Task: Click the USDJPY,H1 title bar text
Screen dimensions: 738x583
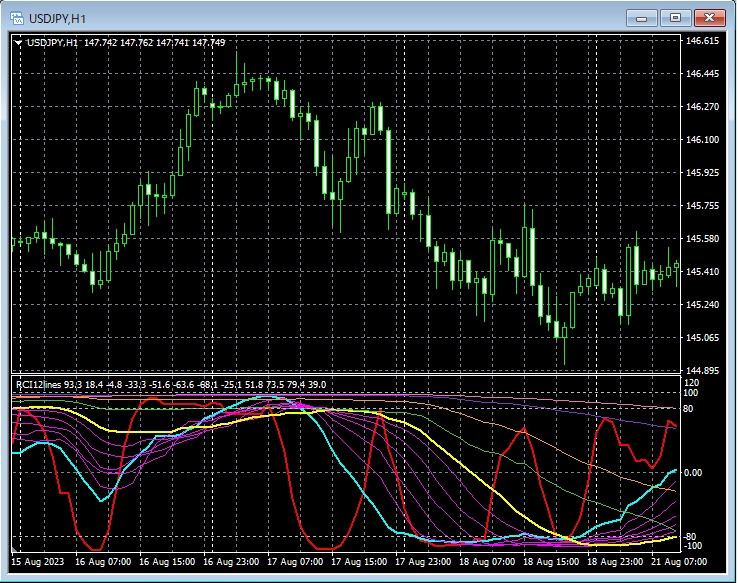Action: point(63,18)
